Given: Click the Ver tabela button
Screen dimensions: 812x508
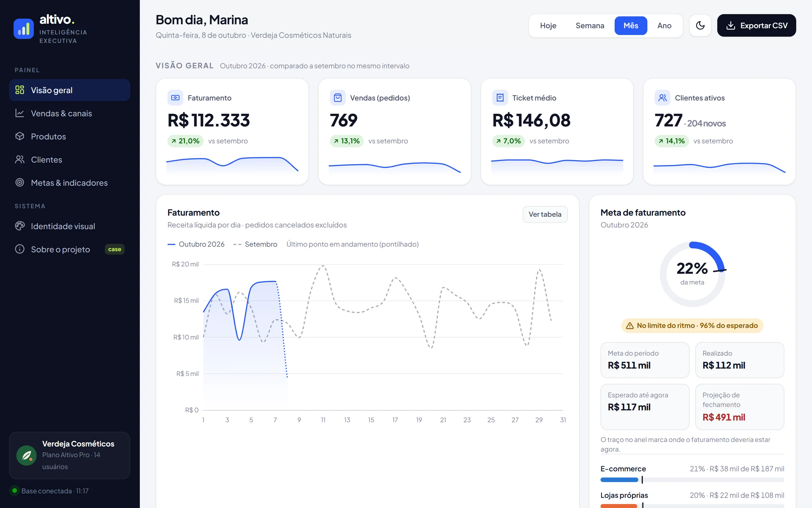Looking at the screenshot, I should pos(545,214).
